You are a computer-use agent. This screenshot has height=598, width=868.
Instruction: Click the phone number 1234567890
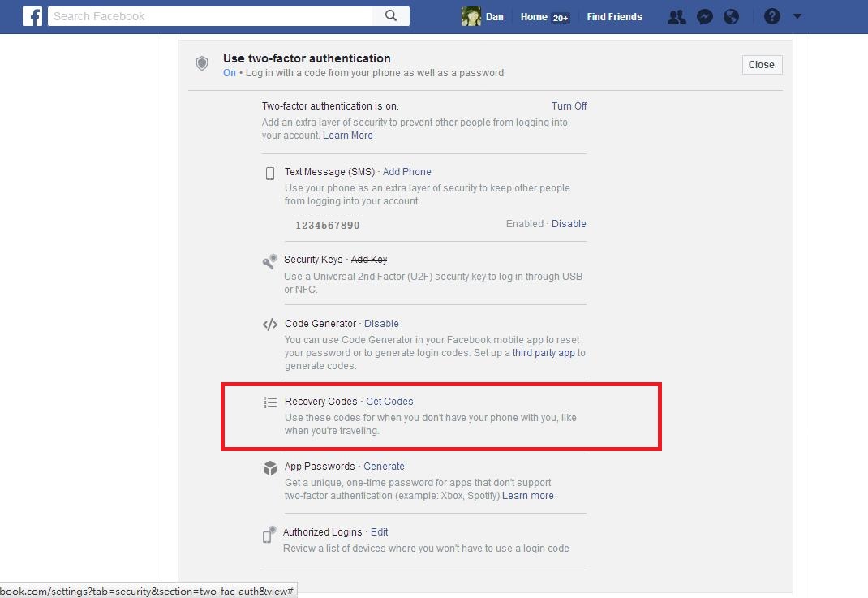click(x=328, y=226)
